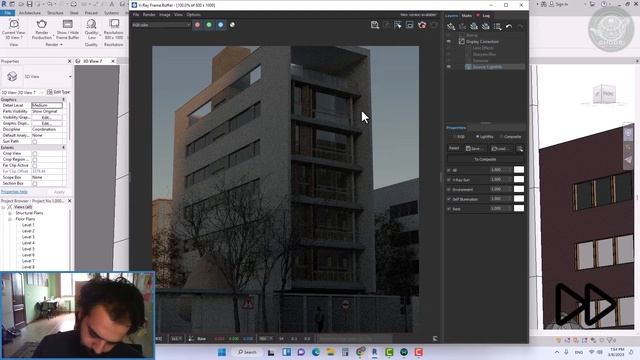
Task: Open Resolution 800 x 1000 ribbon button
Action: click(x=114, y=29)
